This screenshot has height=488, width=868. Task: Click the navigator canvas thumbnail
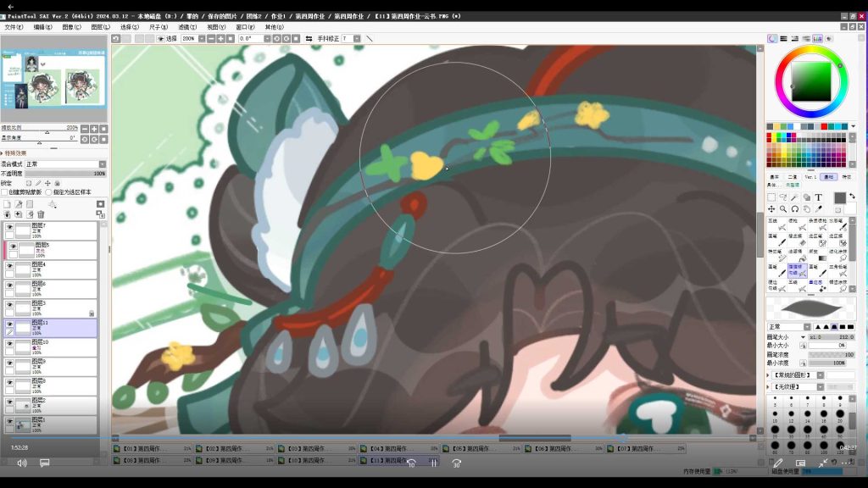53,79
